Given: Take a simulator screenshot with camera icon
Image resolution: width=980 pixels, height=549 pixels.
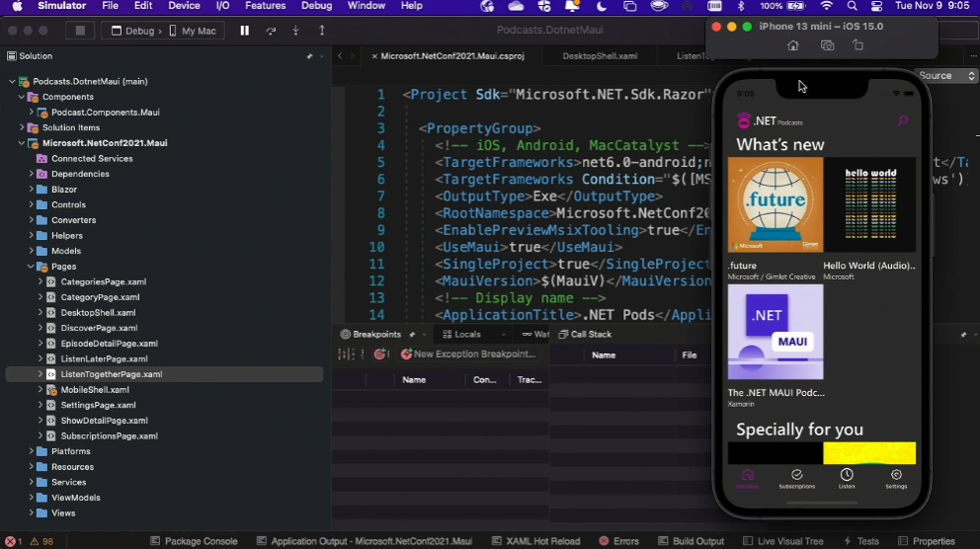Looking at the screenshot, I should click(x=827, y=45).
